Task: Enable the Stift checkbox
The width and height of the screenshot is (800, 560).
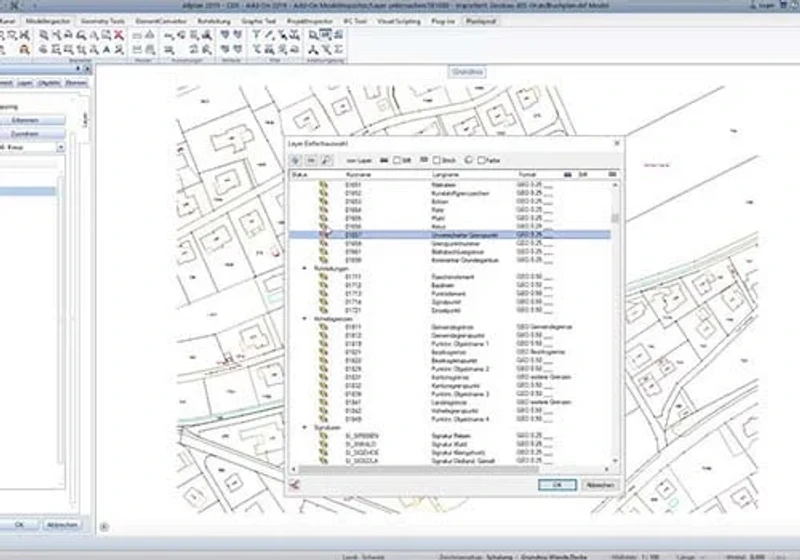Action: (397, 160)
